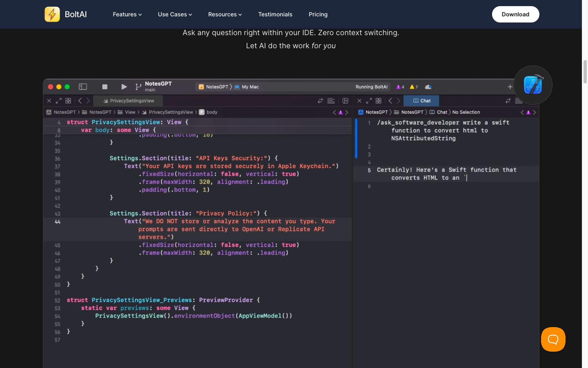Click the Download button
This screenshot has width=588, height=368.
click(x=515, y=14)
